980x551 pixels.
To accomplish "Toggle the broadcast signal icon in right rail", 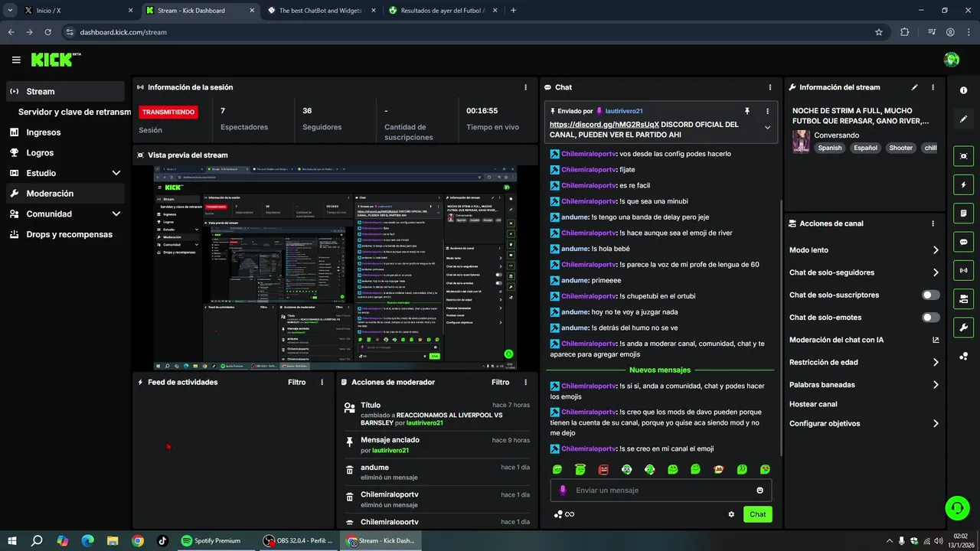I will click(963, 270).
